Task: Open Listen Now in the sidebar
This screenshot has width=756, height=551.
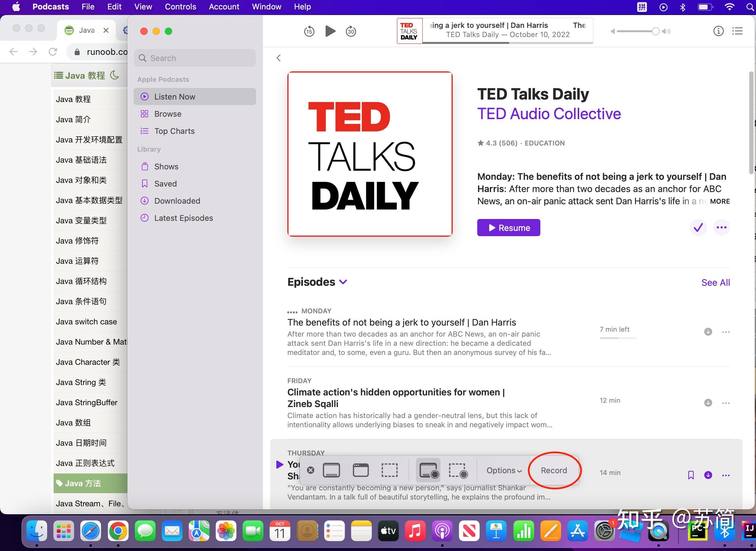Action: (x=195, y=97)
